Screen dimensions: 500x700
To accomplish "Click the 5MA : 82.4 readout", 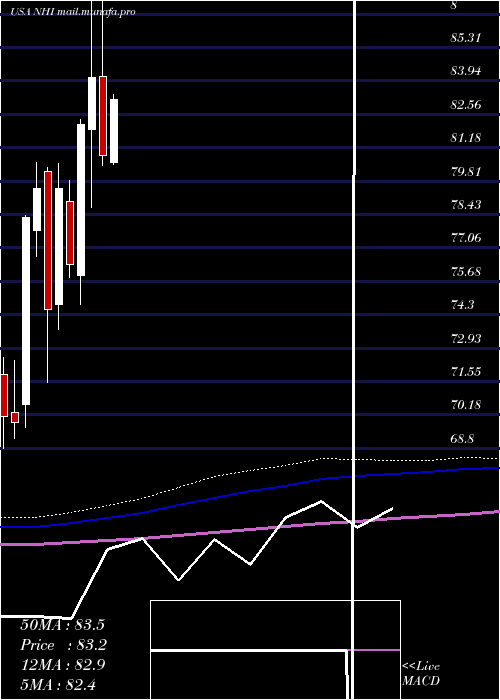I will point(58,684).
